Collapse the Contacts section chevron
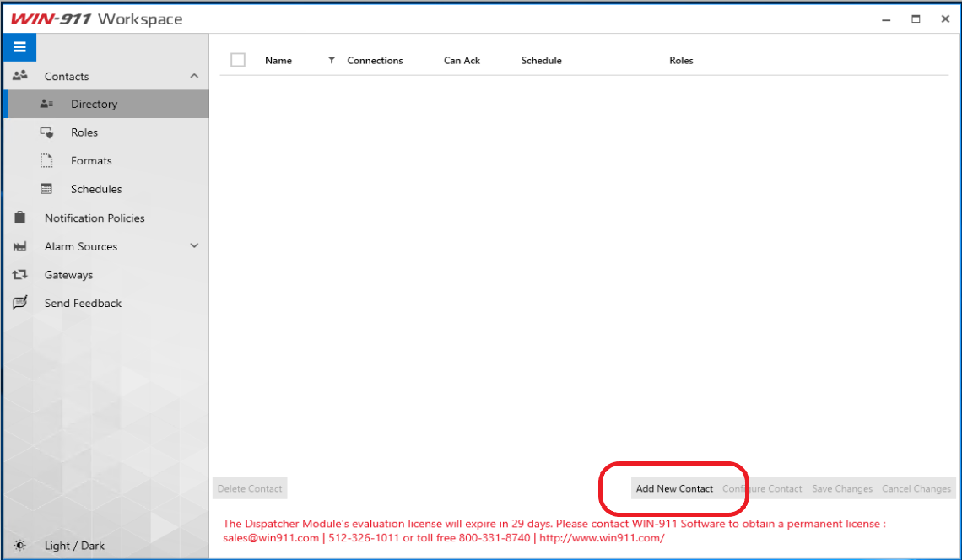The image size is (962, 560). (194, 76)
